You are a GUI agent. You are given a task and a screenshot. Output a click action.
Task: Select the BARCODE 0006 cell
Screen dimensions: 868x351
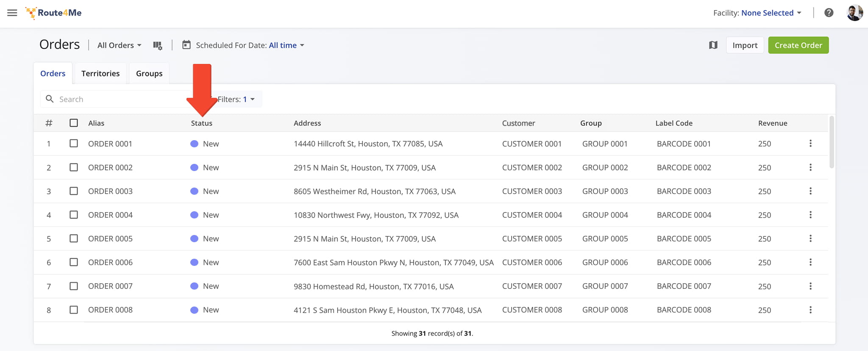click(x=684, y=262)
